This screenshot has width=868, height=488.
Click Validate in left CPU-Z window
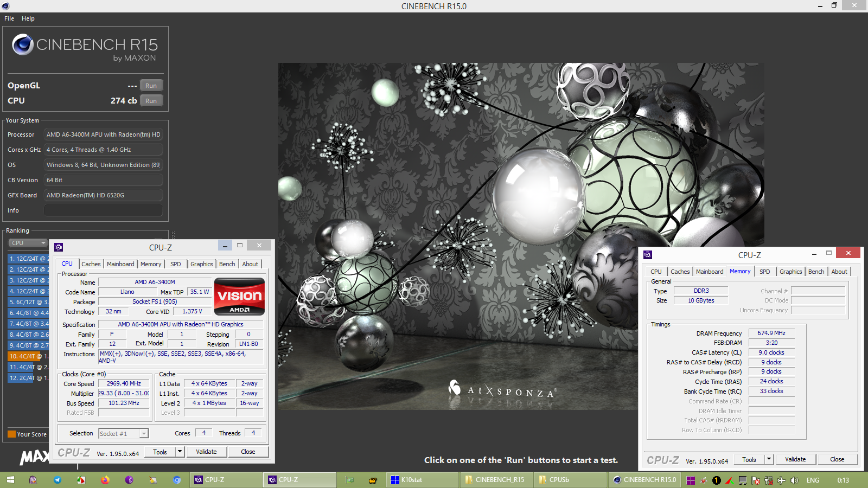click(x=206, y=452)
